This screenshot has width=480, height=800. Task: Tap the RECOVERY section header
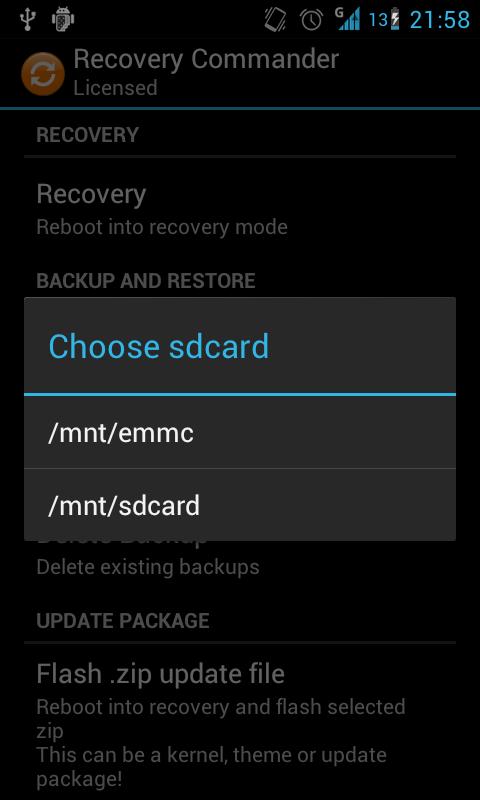[87, 135]
